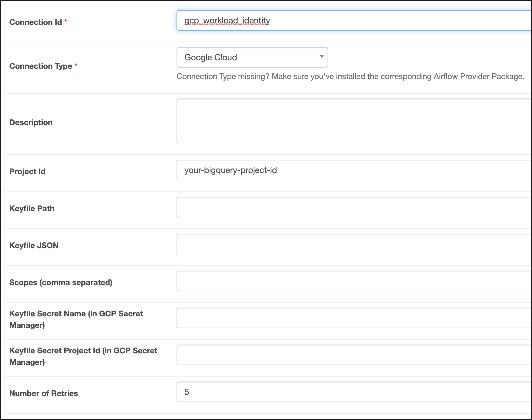Click inside the Description text area
This screenshot has height=420, width=532.
[x=334, y=121]
